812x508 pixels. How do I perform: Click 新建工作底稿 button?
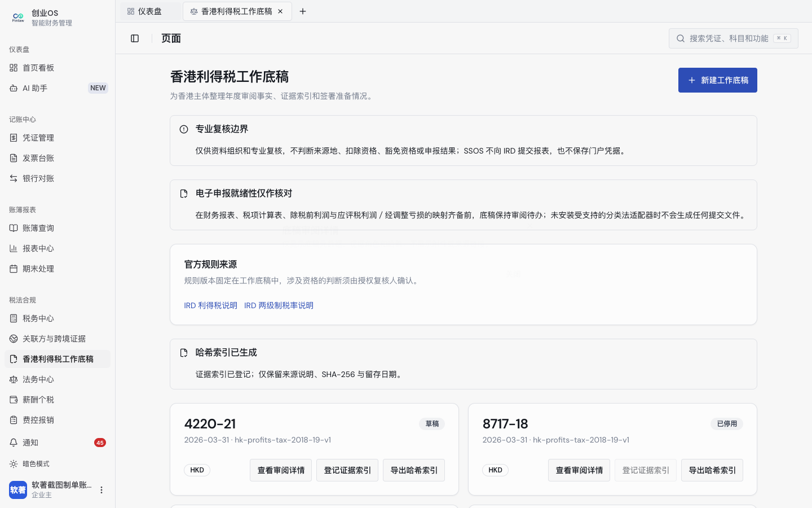(717, 80)
